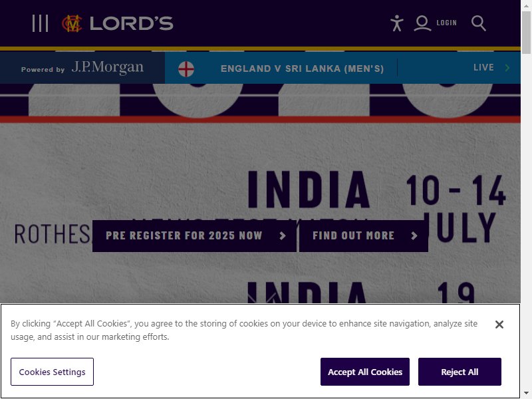The width and height of the screenshot is (532, 399).
Task: Open the hamburger menu with three vertical bars
Action: pos(40,23)
